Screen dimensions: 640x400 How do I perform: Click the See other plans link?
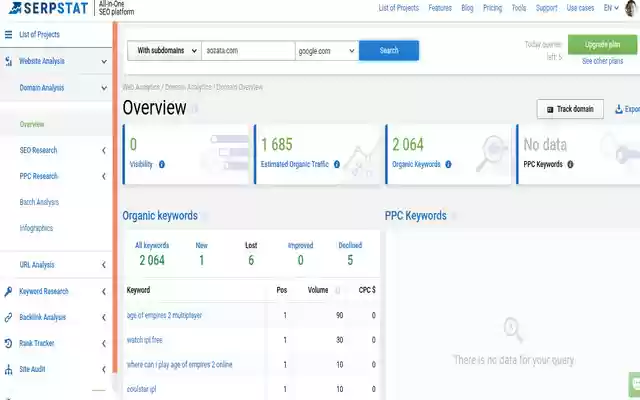pyautogui.click(x=602, y=61)
